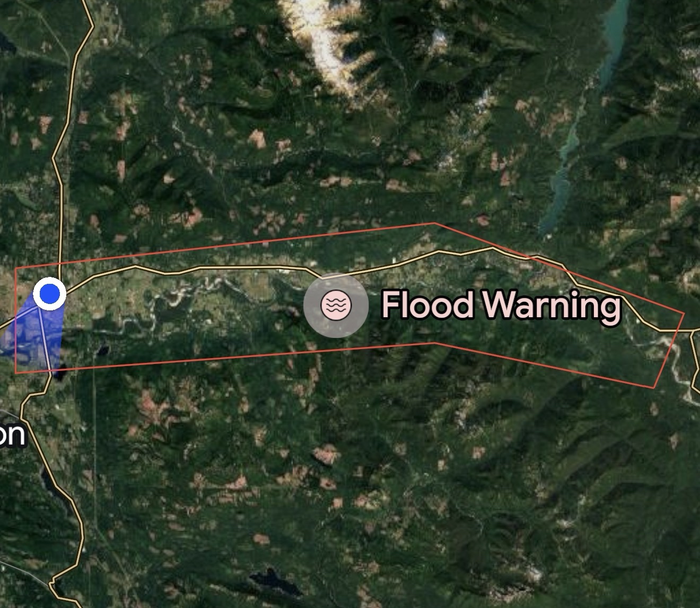Tap the blue heading cone shading
Viewport: 700px width, 608px height.
[x=32, y=334]
